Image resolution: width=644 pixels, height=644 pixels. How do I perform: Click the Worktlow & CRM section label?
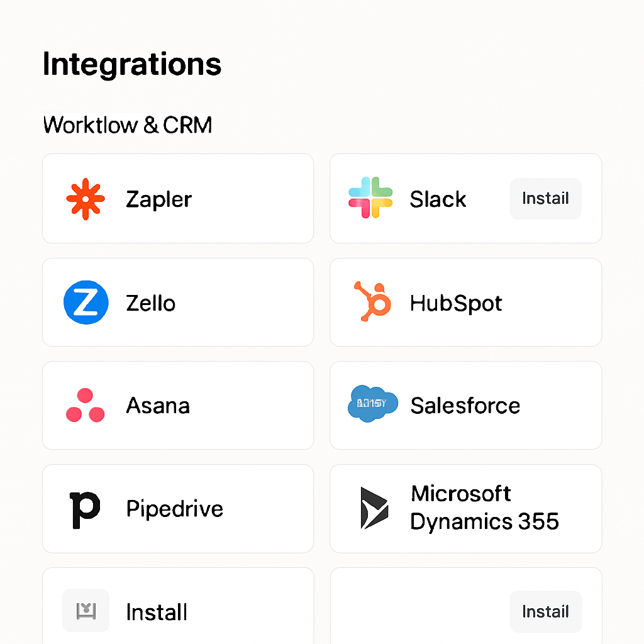127,125
